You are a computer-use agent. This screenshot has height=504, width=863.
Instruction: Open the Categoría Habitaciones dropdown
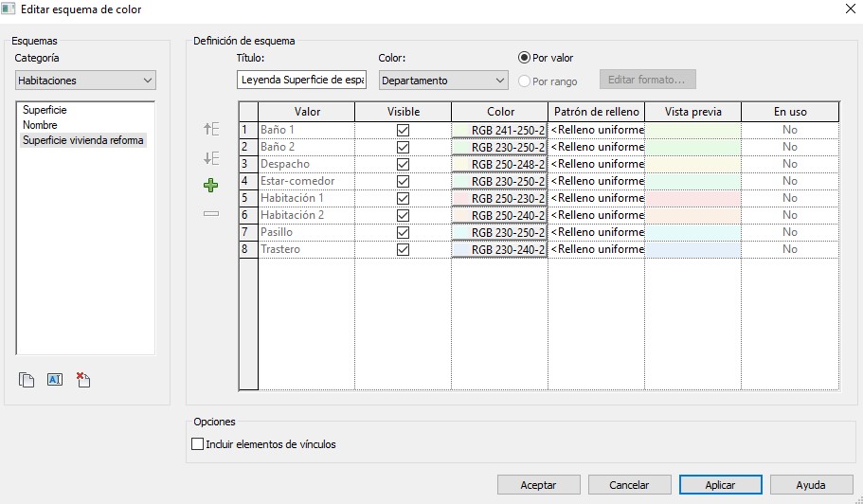click(x=85, y=81)
